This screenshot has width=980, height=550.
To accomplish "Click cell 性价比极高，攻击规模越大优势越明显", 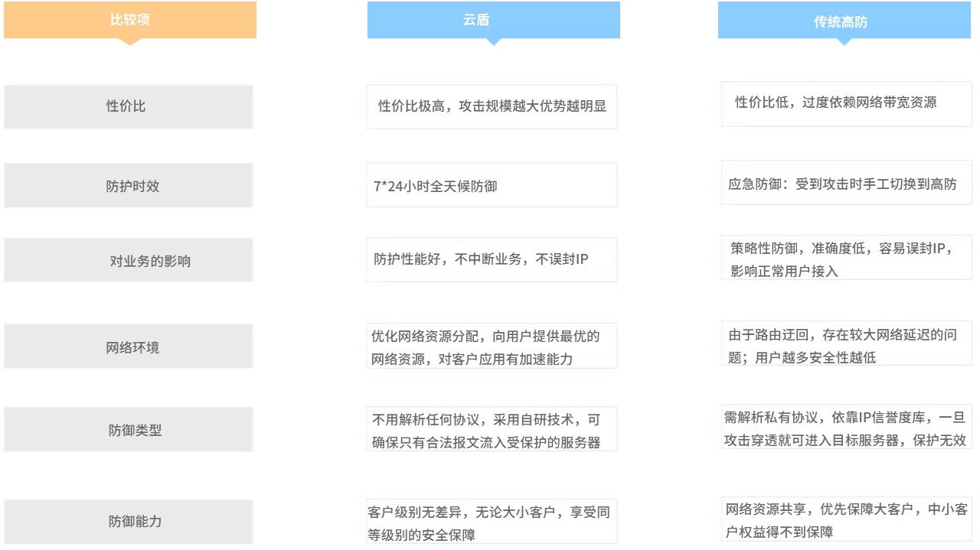I will click(492, 106).
